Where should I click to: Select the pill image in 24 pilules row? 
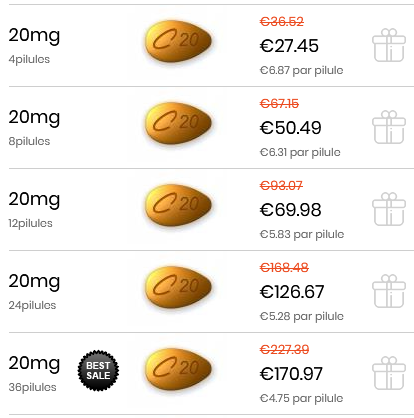(x=178, y=287)
